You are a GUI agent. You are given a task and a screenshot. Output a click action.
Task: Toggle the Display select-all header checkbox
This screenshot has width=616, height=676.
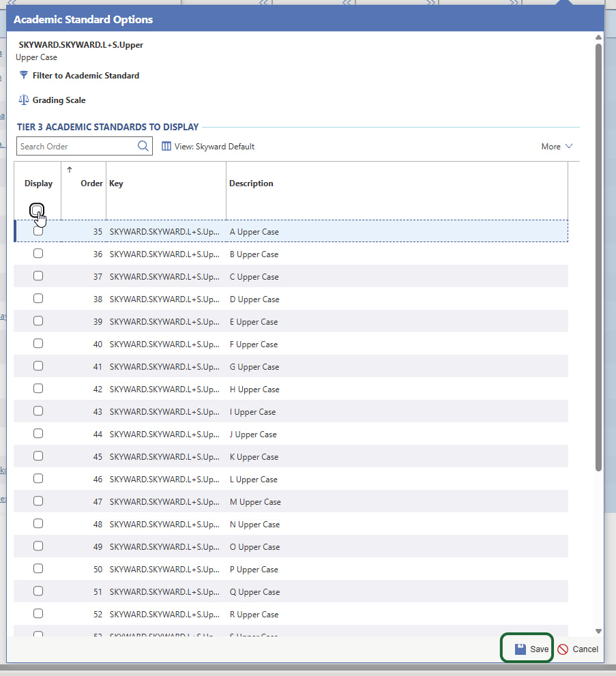pos(37,210)
